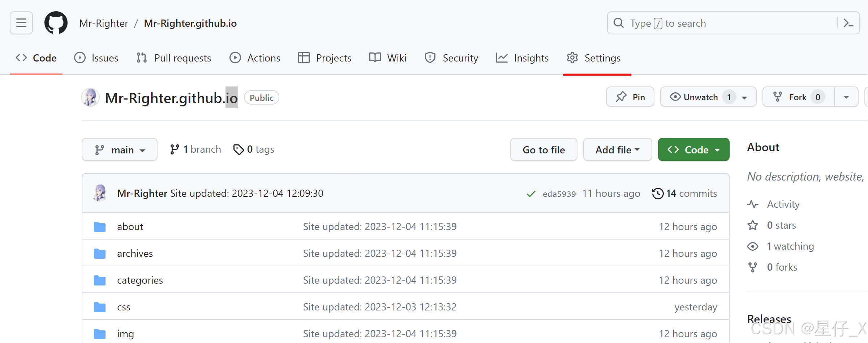Expand the green Code dropdown
Screen dimensions: 868x343
(x=693, y=150)
